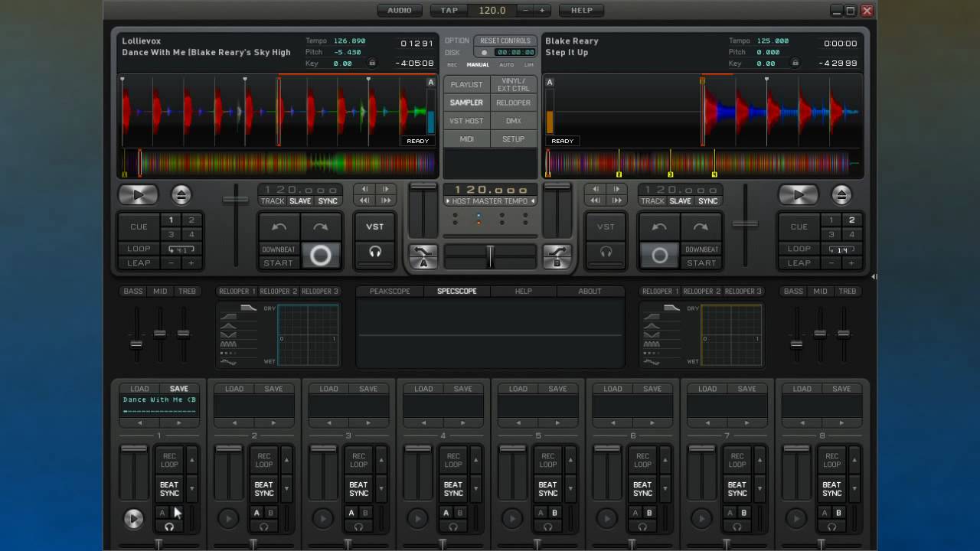
Task: Click the TAP tempo button
Action: [x=449, y=10]
